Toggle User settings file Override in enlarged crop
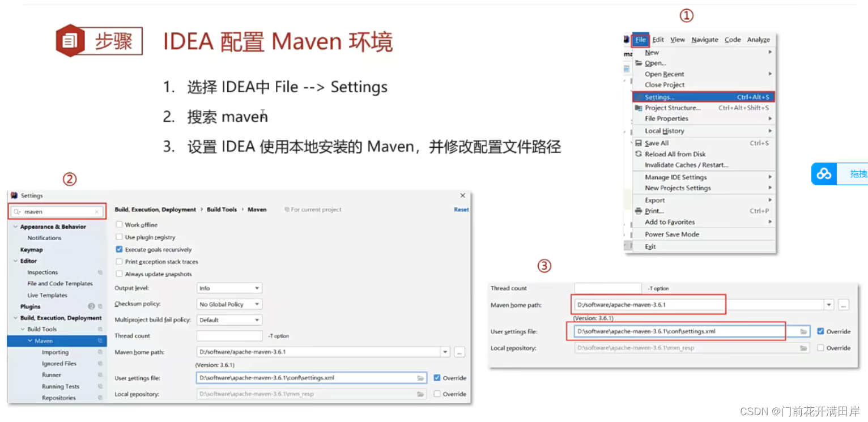Viewport: 868px width, 422px height. (x=820, y=331)
